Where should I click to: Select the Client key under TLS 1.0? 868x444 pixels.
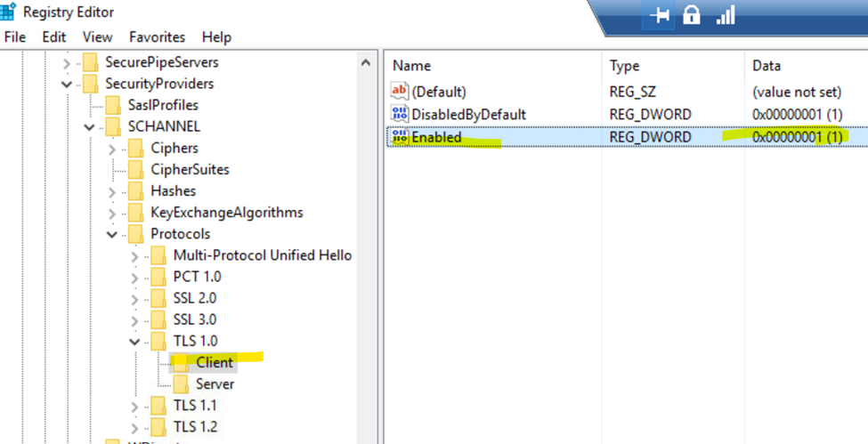point(215,363)
